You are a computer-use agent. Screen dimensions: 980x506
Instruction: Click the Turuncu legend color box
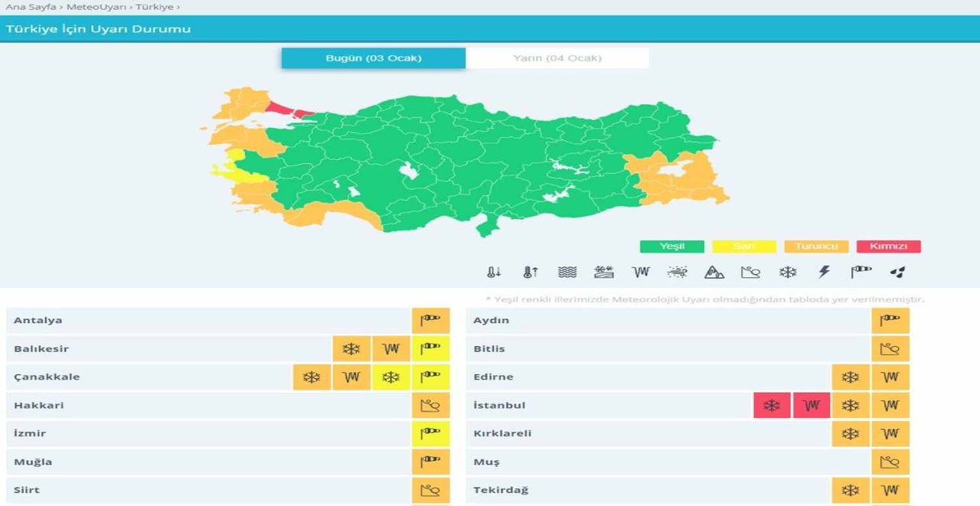(816, 246)
